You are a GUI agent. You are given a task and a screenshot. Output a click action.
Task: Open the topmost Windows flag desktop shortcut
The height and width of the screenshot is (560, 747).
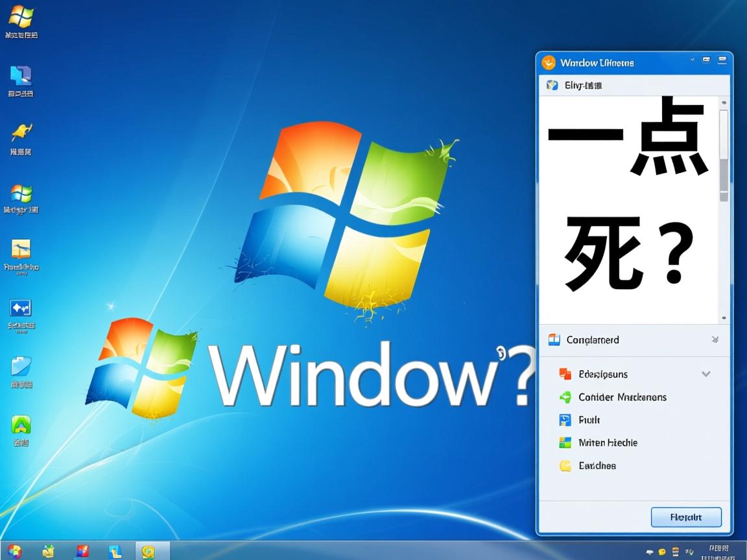[x=21, y=16]
